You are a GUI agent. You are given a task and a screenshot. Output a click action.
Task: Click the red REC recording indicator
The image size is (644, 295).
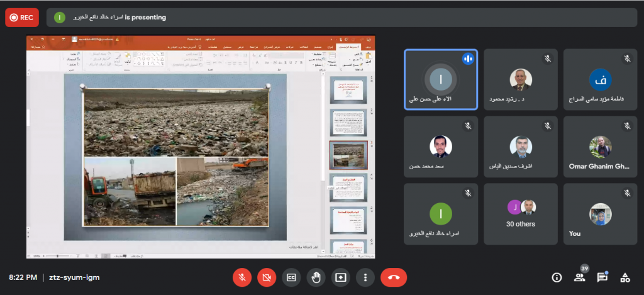pos(22,18)
